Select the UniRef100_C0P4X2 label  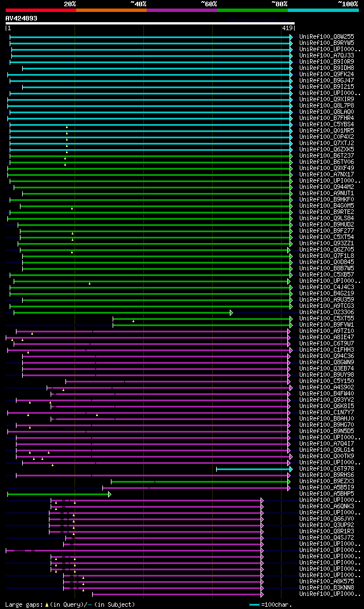(326, 137)
